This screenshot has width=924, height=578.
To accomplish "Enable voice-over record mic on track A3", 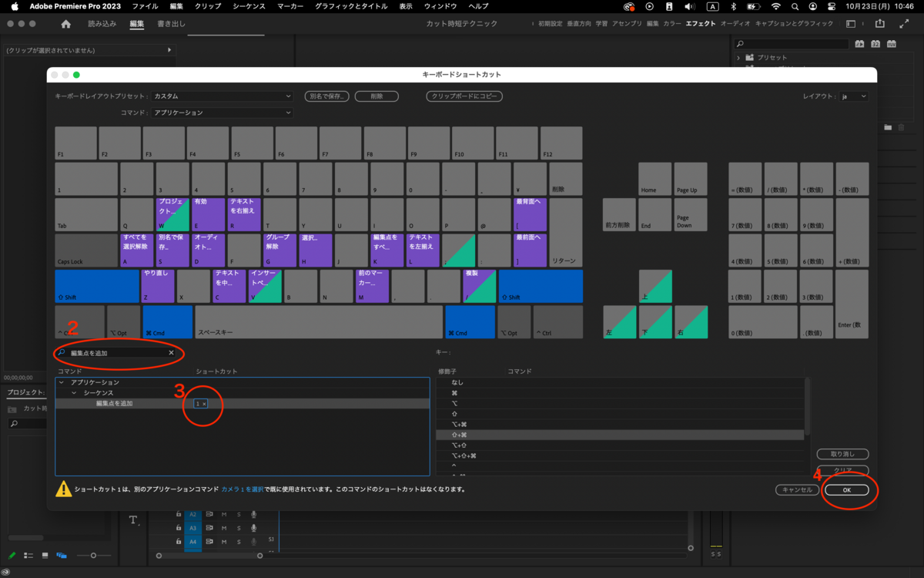I will 253,528.
